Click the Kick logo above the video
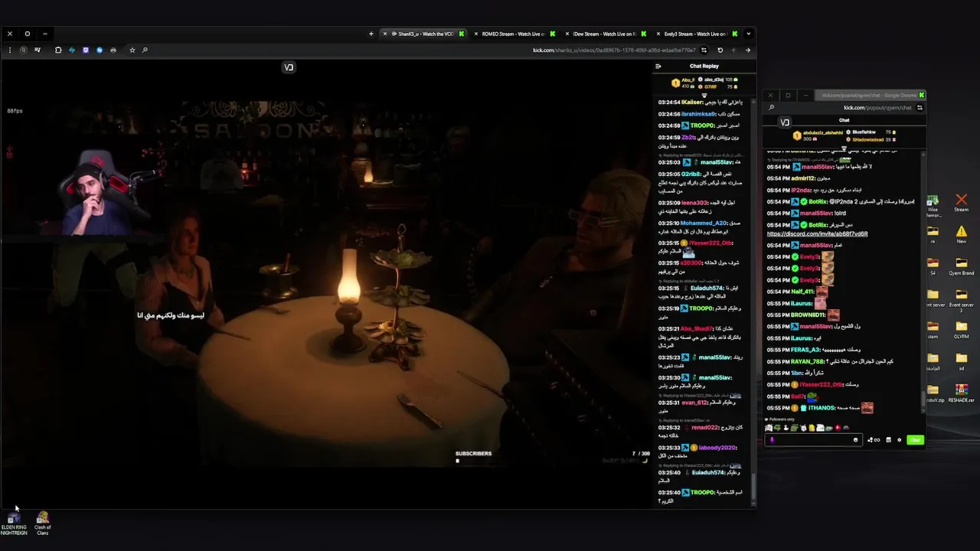 [x=289, y=67]
